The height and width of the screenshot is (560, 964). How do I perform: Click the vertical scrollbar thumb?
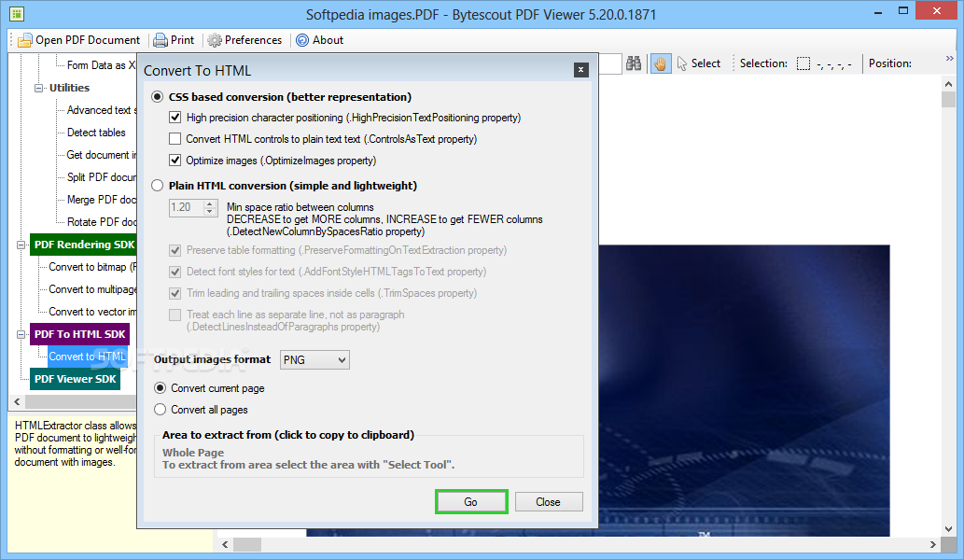(949, 100)
